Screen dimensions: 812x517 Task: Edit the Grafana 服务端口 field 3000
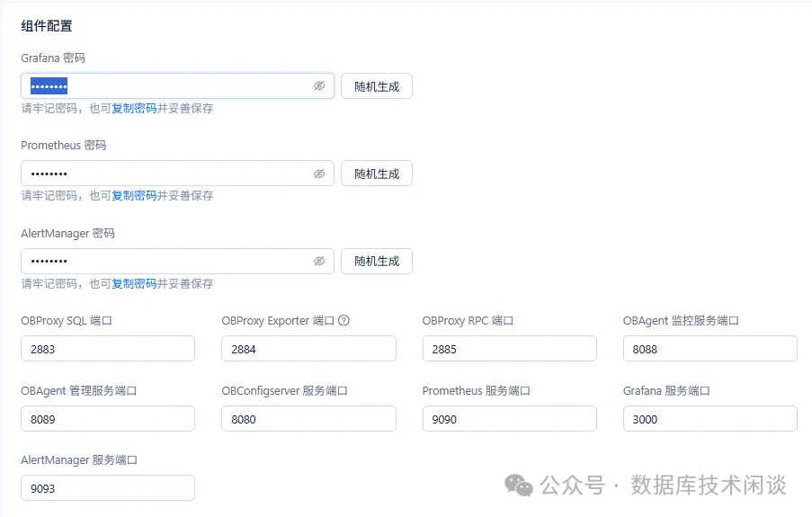[710, 419]
